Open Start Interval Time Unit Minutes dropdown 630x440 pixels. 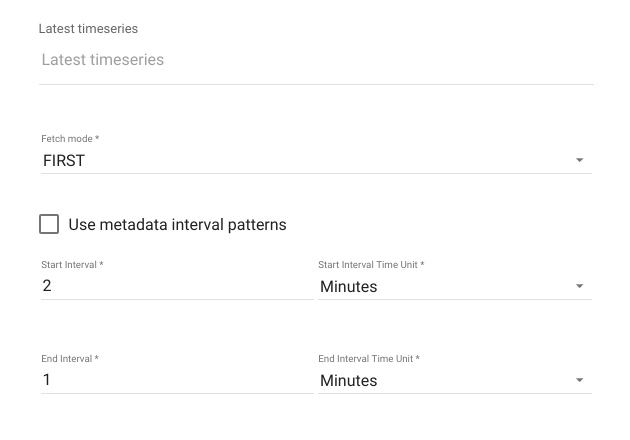[455, 287]
